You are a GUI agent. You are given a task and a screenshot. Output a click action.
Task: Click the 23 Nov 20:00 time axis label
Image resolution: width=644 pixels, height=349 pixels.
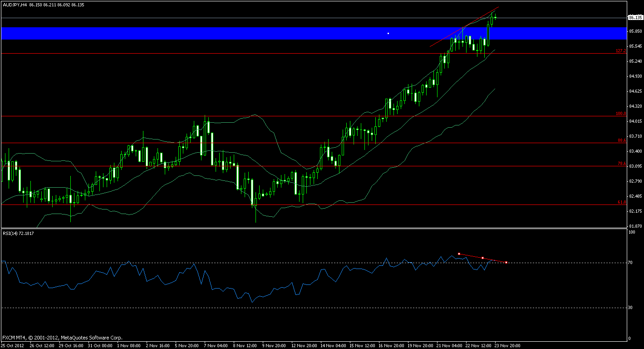tap(507, 345)
